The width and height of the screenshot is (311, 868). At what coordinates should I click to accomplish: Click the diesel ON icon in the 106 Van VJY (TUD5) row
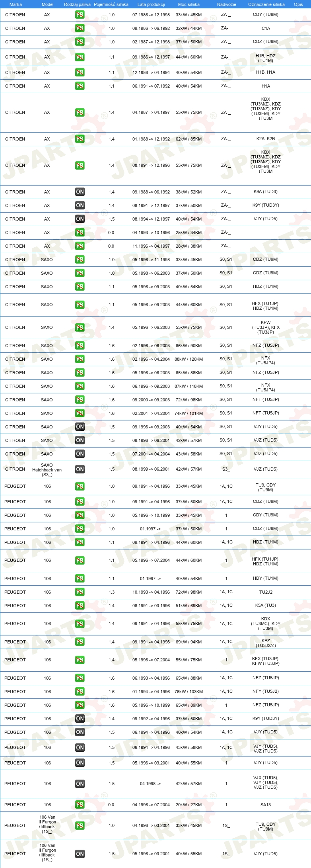(80, 854)
